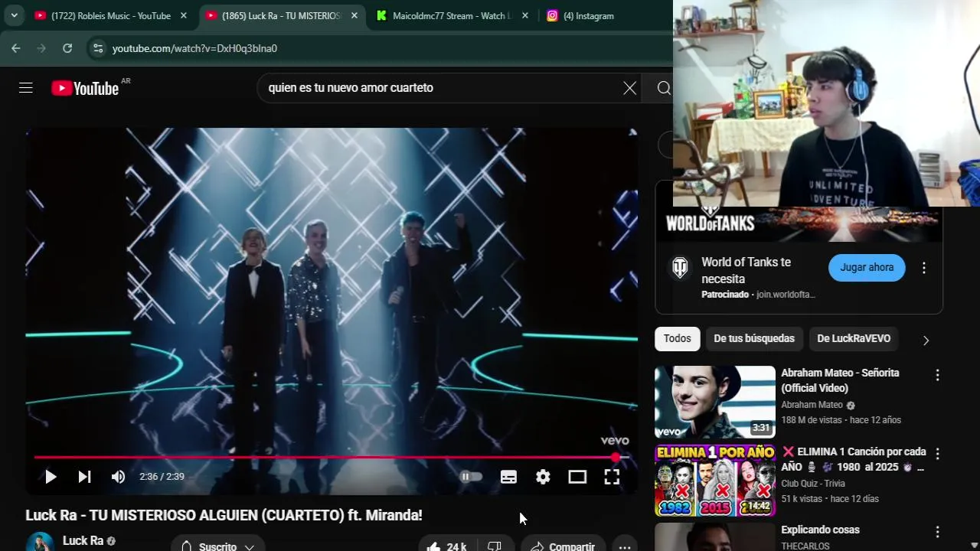Open more actions ellipsis below video

[x=625, y=546]
